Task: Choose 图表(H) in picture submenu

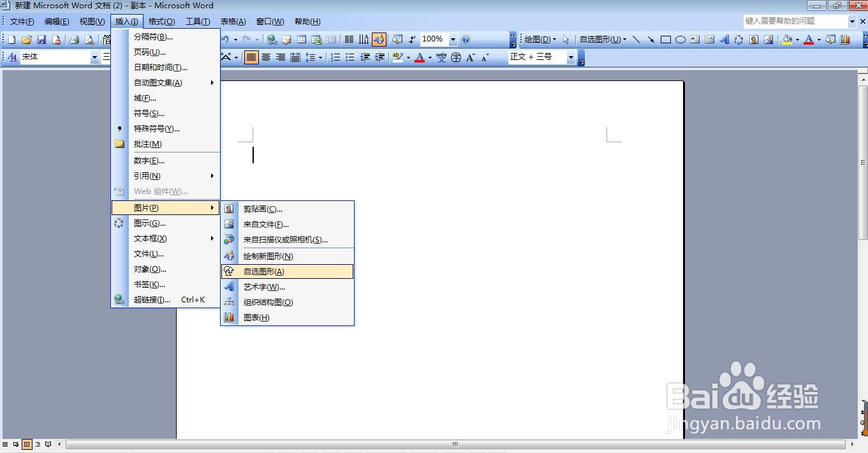Action: pyautogui.click(x=287, y=317)
